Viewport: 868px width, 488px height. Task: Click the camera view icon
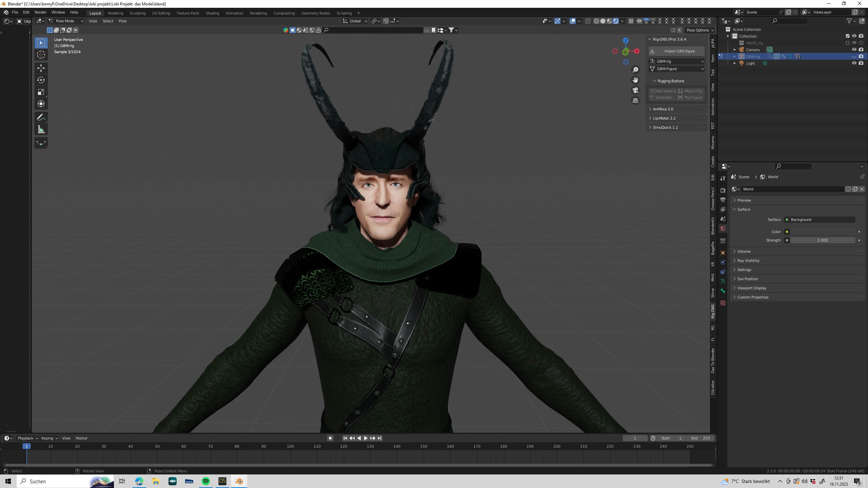coord(635,90)
